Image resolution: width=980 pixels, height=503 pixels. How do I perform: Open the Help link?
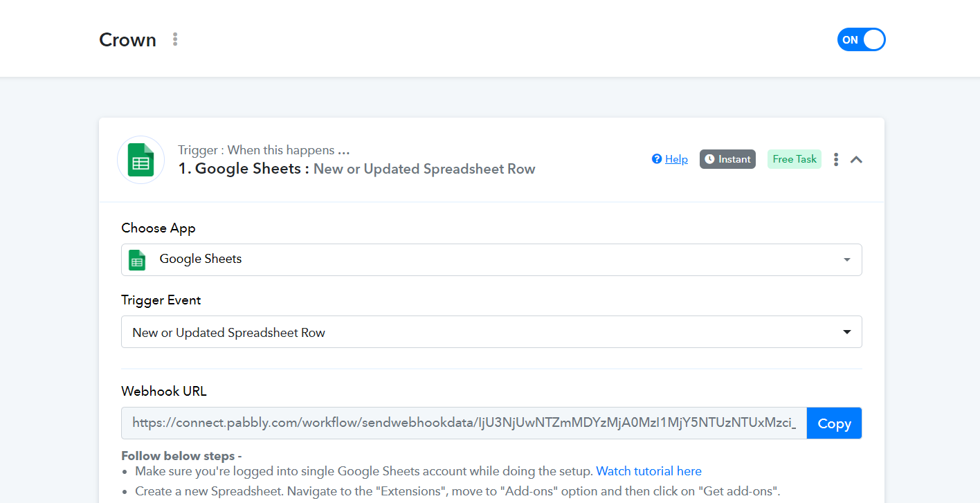(676, 159)
